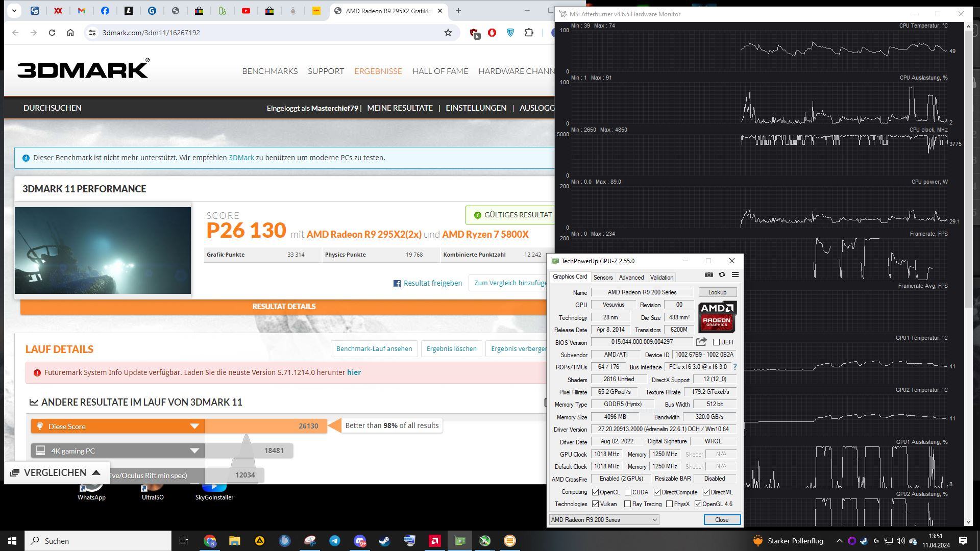Viewport: 980px width, 551px height.
Task: Open the BENCHMARKS menu
Action: click(269, 71)
